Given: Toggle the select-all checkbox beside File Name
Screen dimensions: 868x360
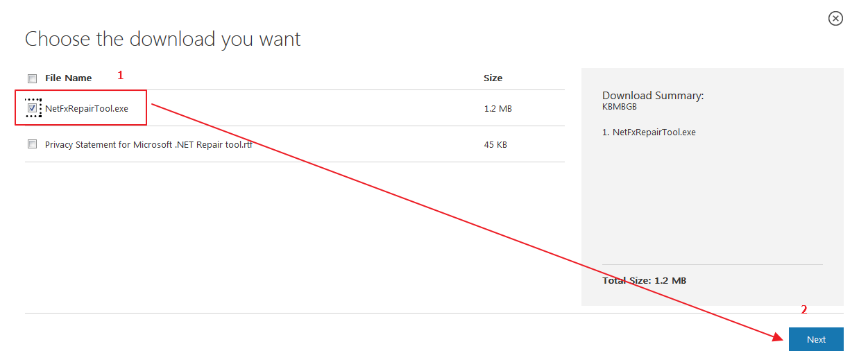Looking at the screenshot, I should click(32, 78).
